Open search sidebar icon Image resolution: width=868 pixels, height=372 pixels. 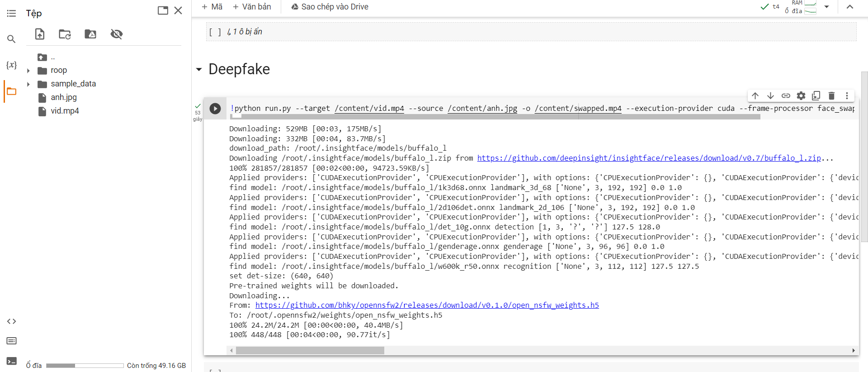pyautogui.click(x=11, y=39)
